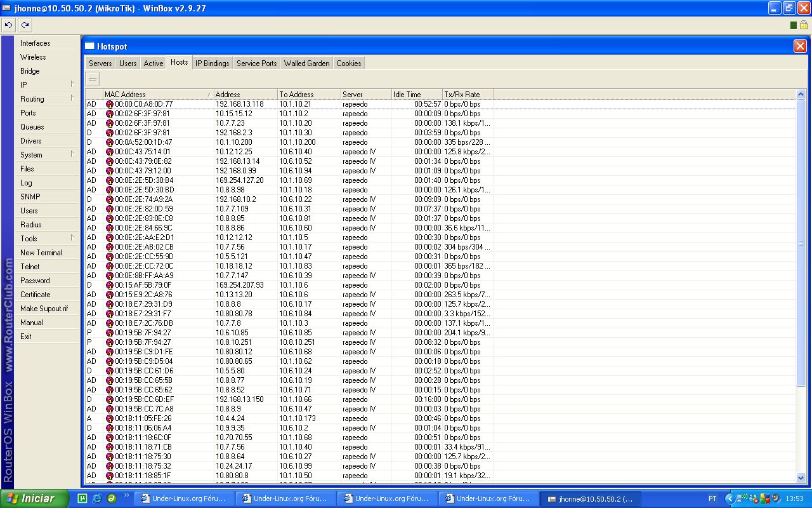Click the vertical scrollbar thumb in host list

pos(801,243)
